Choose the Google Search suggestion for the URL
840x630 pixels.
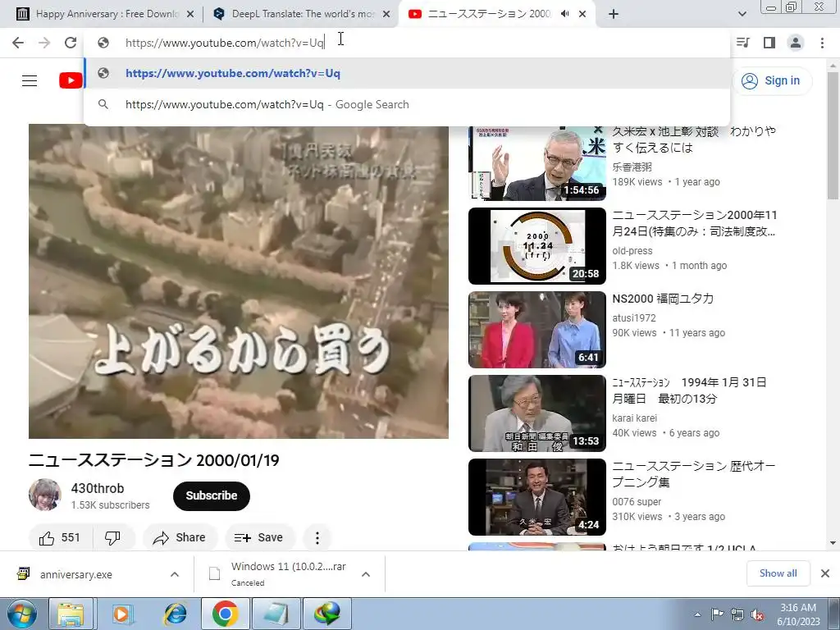[407, 104]
